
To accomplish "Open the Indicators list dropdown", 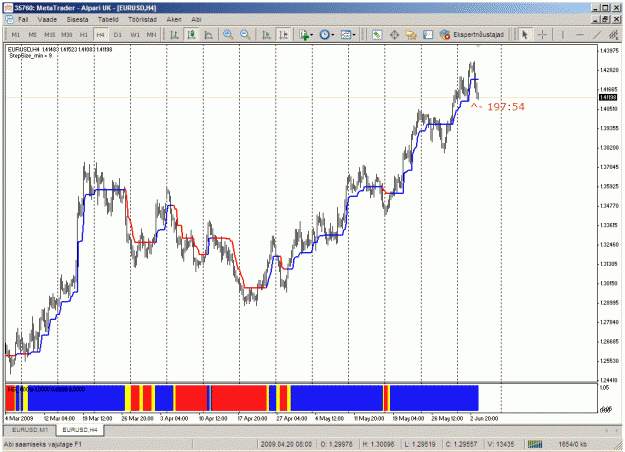I will [306, 35].
